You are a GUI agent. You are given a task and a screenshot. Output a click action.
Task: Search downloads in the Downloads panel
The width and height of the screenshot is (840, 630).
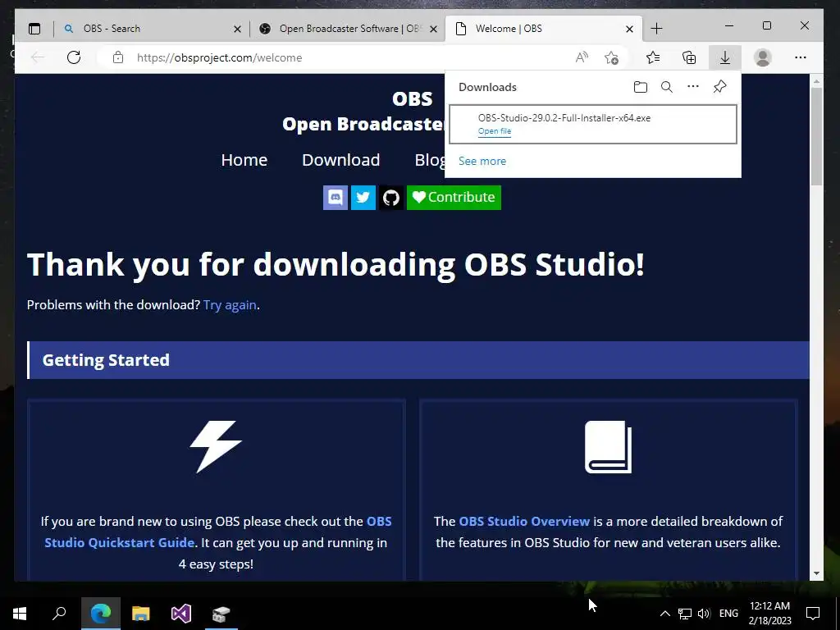pos(666,87)
